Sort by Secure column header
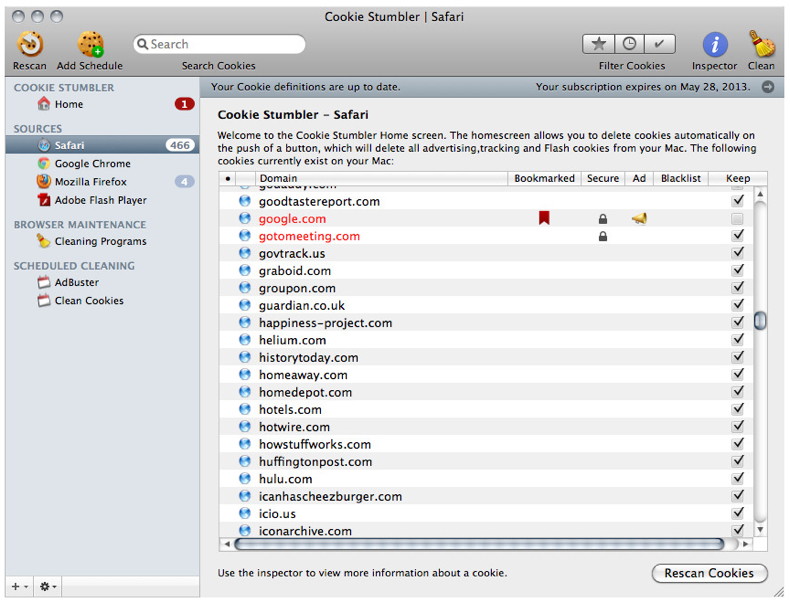790x603 pixels. pyautogui.click(x=603, y=178)
